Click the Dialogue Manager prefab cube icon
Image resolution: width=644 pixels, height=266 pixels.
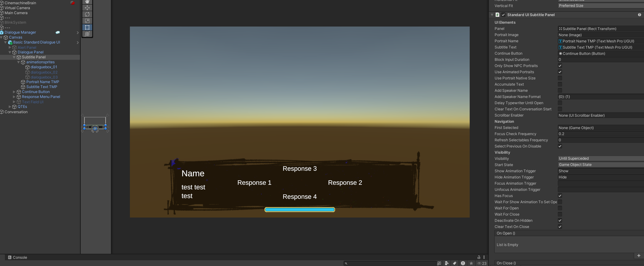2,33
